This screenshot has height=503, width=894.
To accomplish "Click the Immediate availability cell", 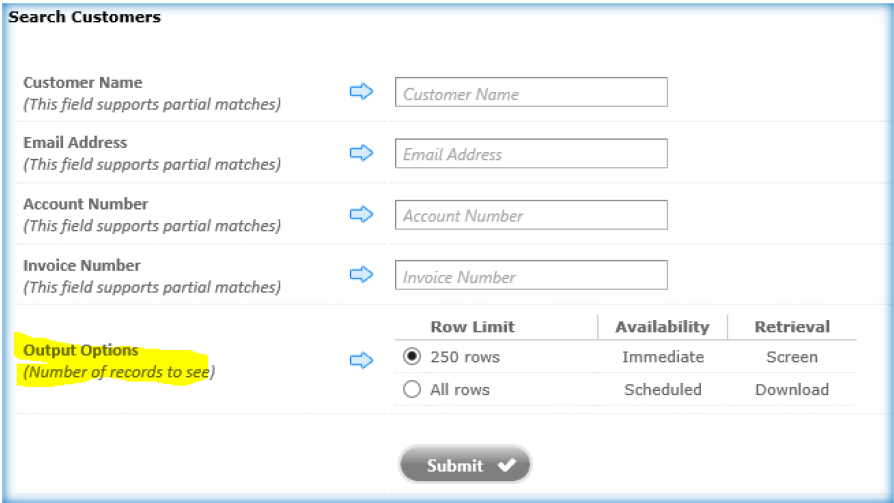I will (663, 357).
